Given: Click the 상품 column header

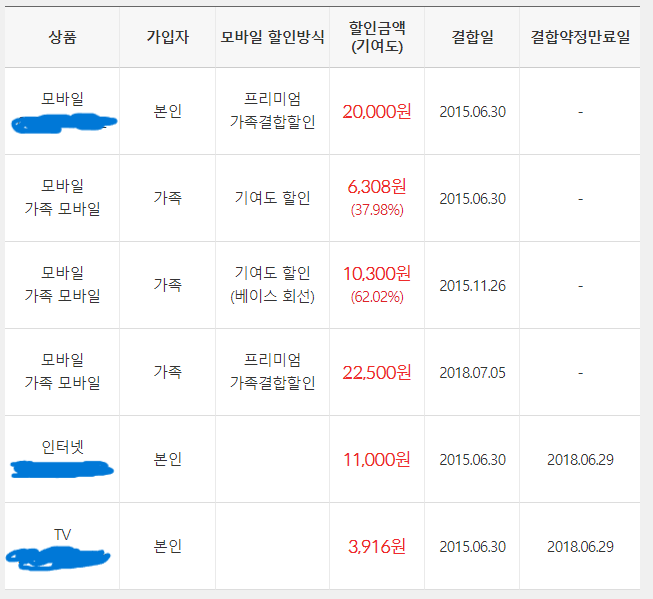Looking at the screenshot, I should tap(62, 37).
